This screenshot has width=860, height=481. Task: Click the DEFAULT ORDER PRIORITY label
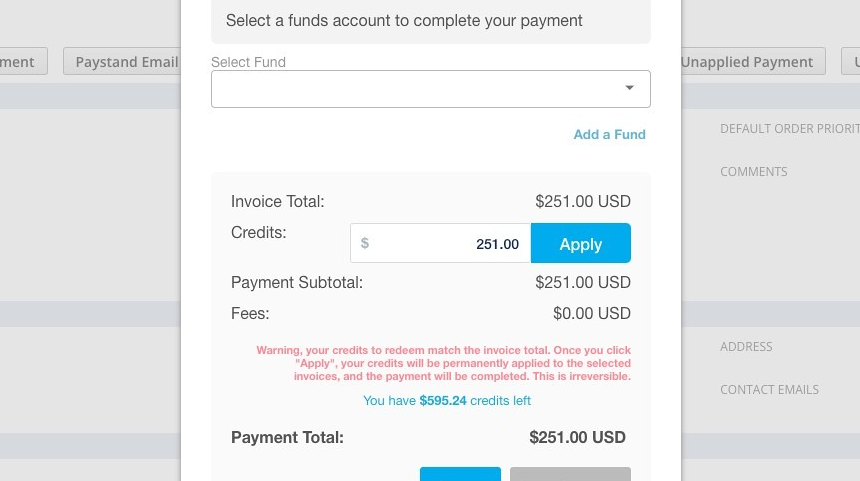point(790,128)
